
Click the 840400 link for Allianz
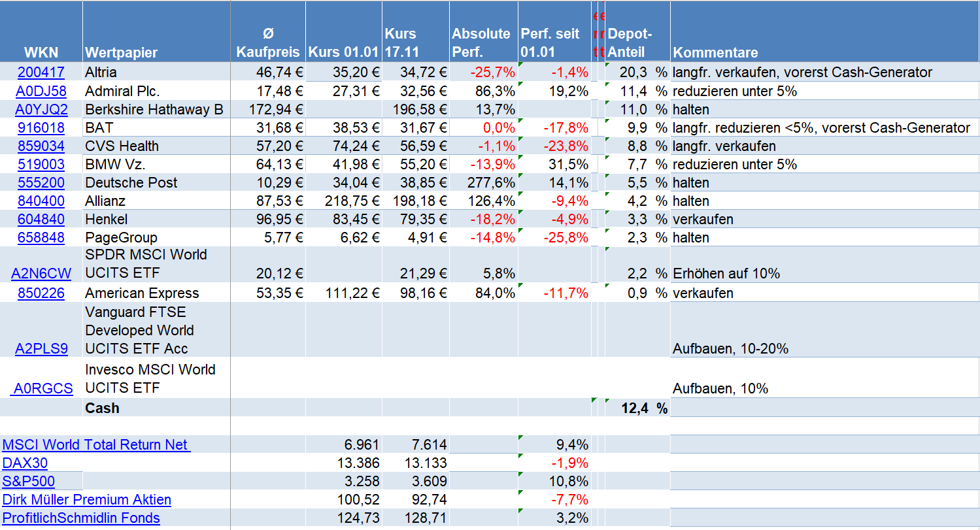tap(41, 201)
